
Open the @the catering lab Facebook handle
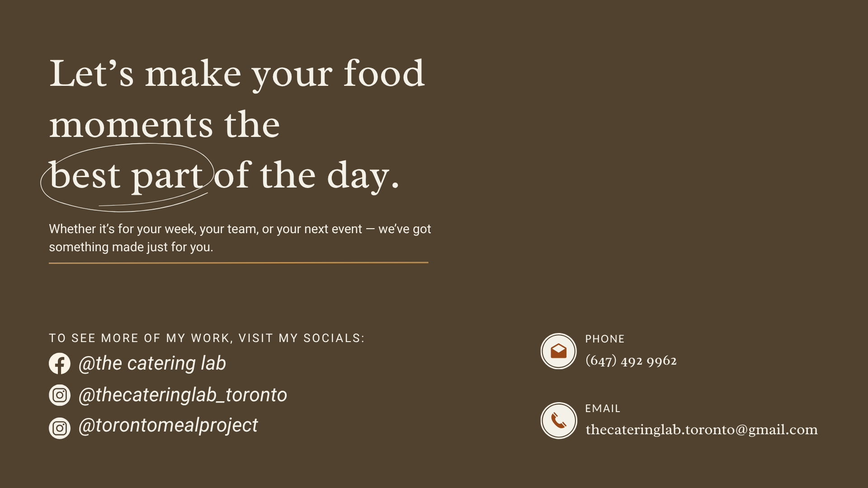pos(152,363)
